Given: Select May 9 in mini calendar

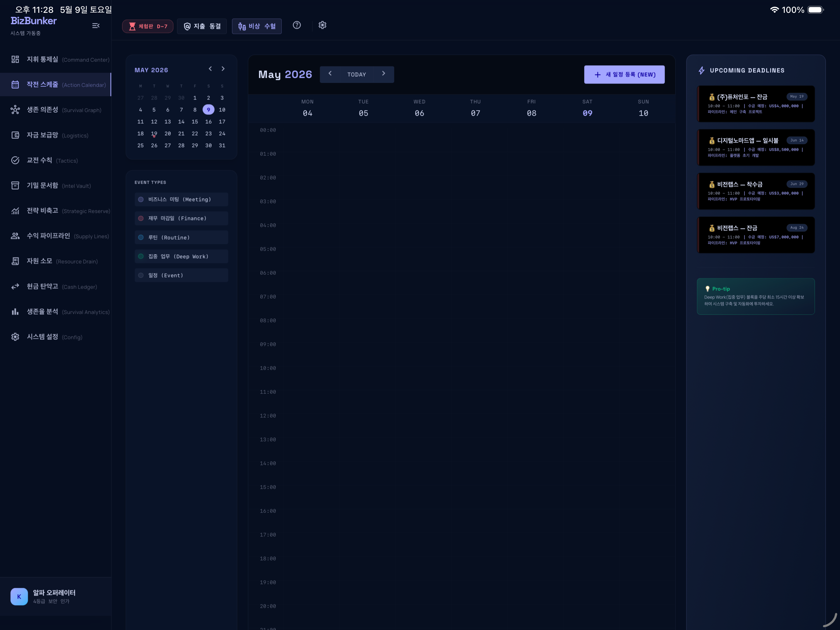Looking at the screenshot, I should (208, 110).
